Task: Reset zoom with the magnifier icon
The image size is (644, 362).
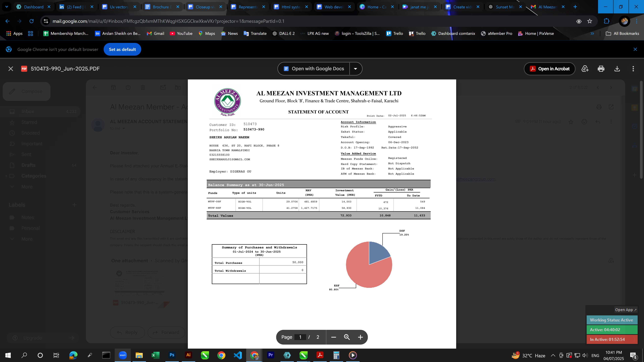Action: click(347, 337)
